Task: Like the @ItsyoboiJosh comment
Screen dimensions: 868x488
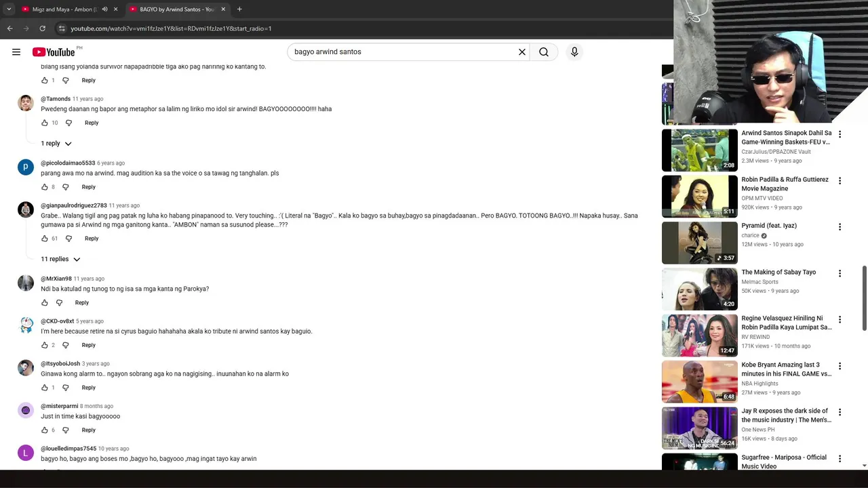Action: tap(45, 388)
